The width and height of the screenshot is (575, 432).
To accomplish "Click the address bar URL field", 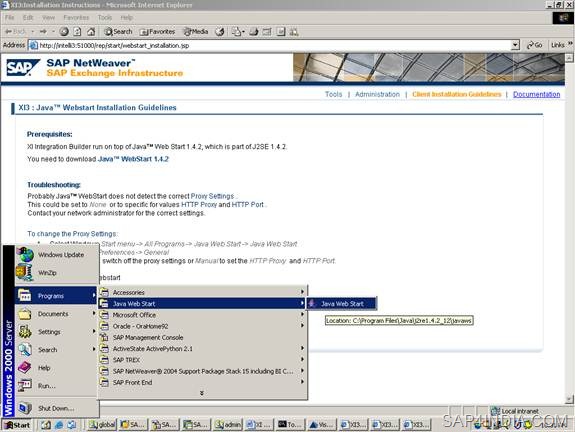I will point(270,45).
